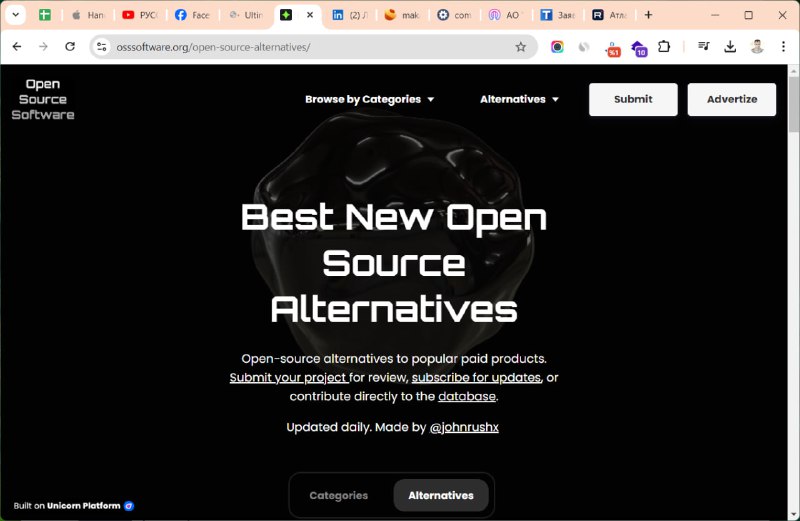Close the active browser tab

pos(310,15)
